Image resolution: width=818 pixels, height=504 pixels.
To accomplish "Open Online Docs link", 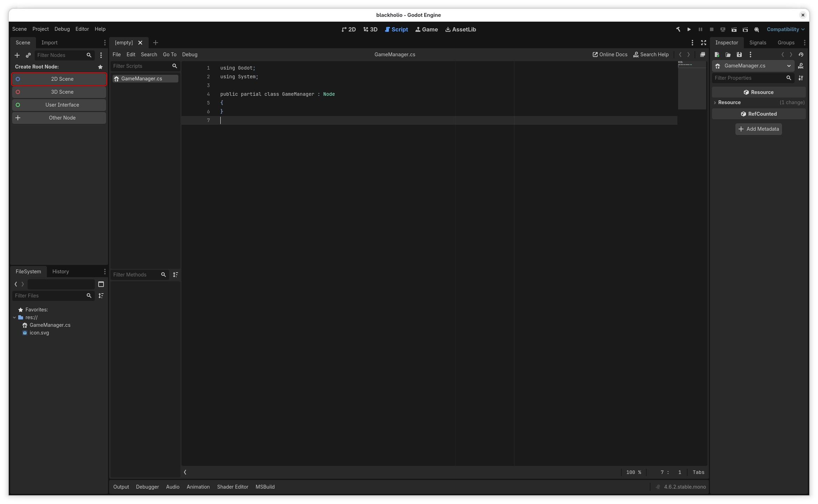I will 610,55.
